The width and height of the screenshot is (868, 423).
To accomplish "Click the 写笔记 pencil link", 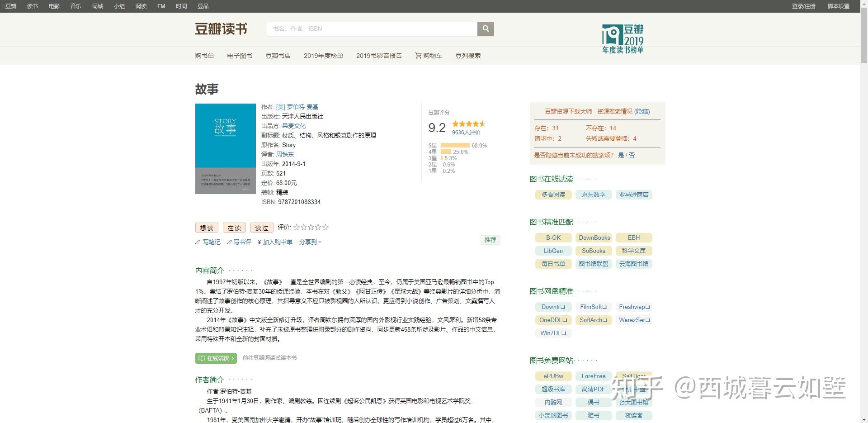I will pos(208,242).
